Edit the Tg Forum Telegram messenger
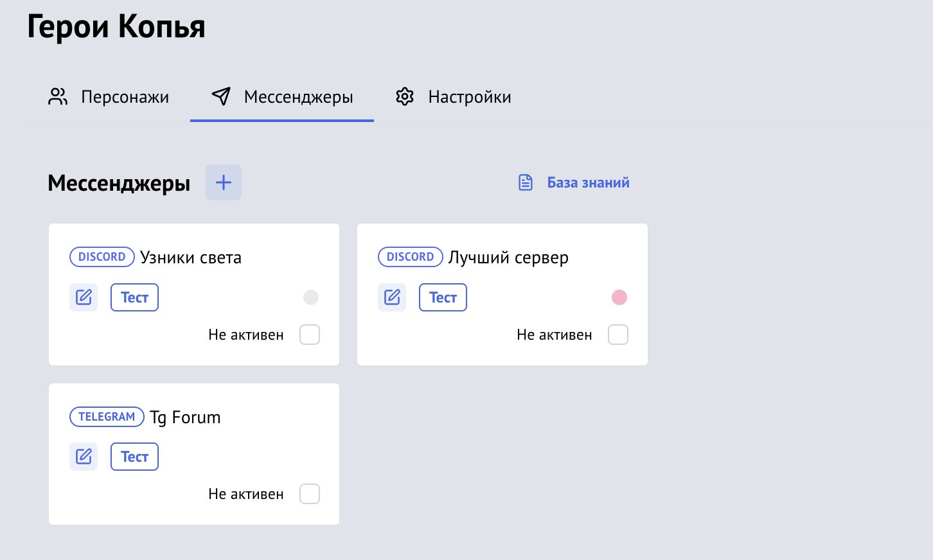This screenshot has height=560, width=933. 84,457
